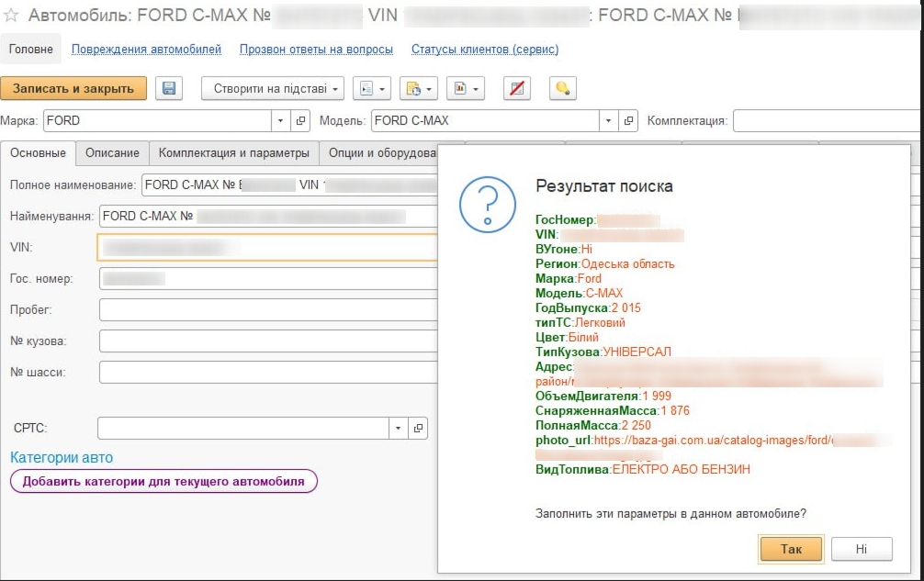
Task: Decline dialog with the 'Ні' button
Action: coord(861,549)
